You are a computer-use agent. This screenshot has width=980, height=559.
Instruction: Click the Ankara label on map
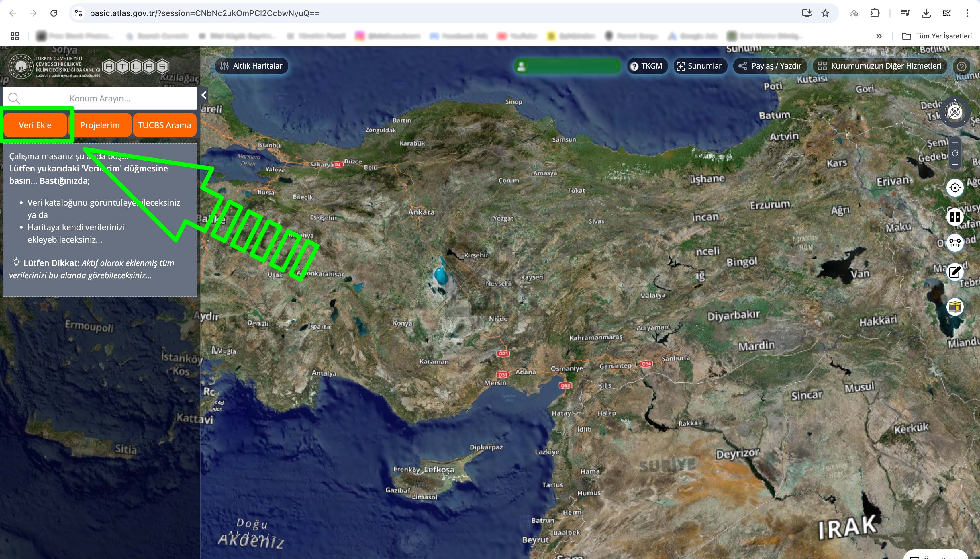point(421,212)
